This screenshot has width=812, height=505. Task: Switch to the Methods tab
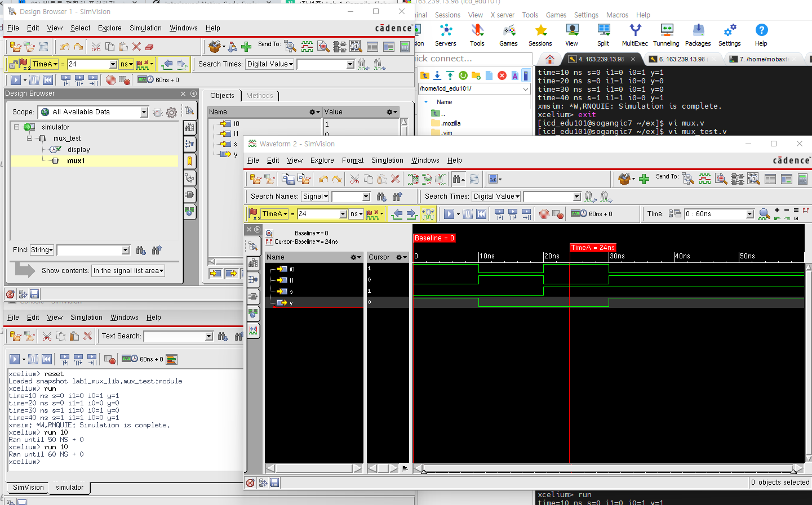259,96
